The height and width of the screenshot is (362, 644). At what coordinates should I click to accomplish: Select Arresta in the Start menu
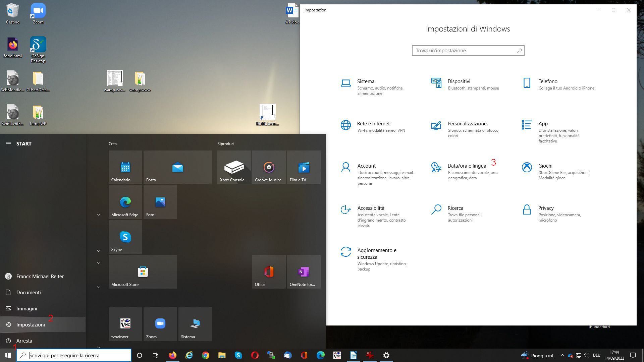tap(24, 341)
